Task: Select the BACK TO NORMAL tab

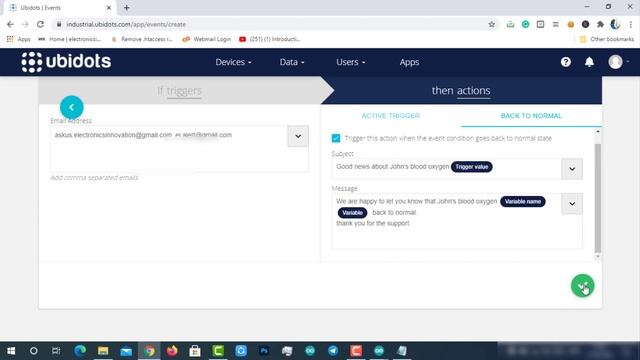Action: point(531,116)
